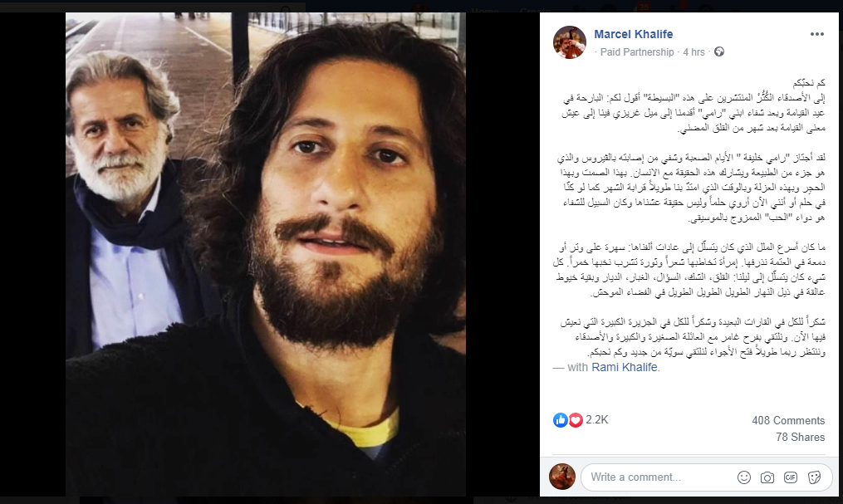Click the public audience globe icon
Image resolution: width=843 pixels, height=504 pixels.
coord(718,51)
